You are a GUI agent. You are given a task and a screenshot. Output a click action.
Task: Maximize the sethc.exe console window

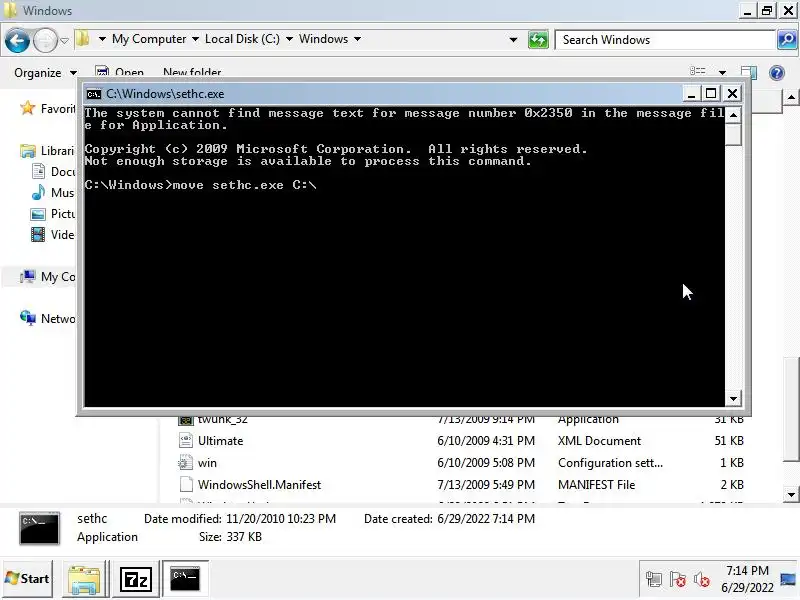tap(711, 93)
